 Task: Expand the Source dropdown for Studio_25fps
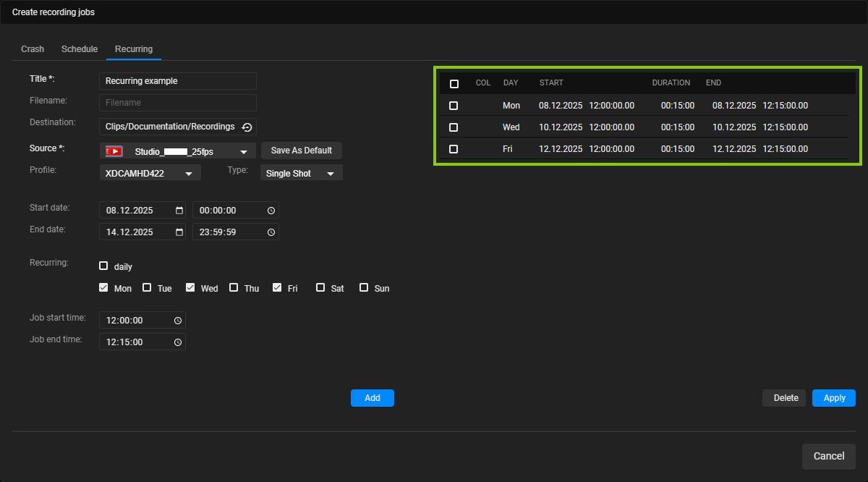(244, 151)
